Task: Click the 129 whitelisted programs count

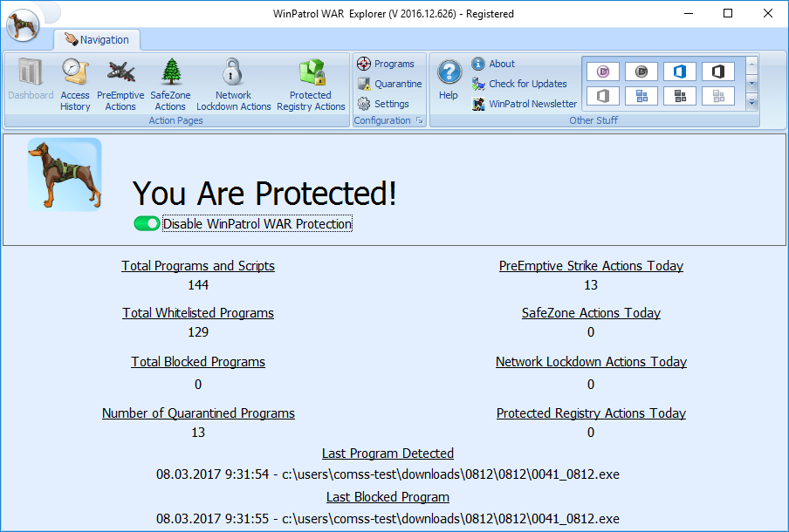Action: tap(198, 332)
